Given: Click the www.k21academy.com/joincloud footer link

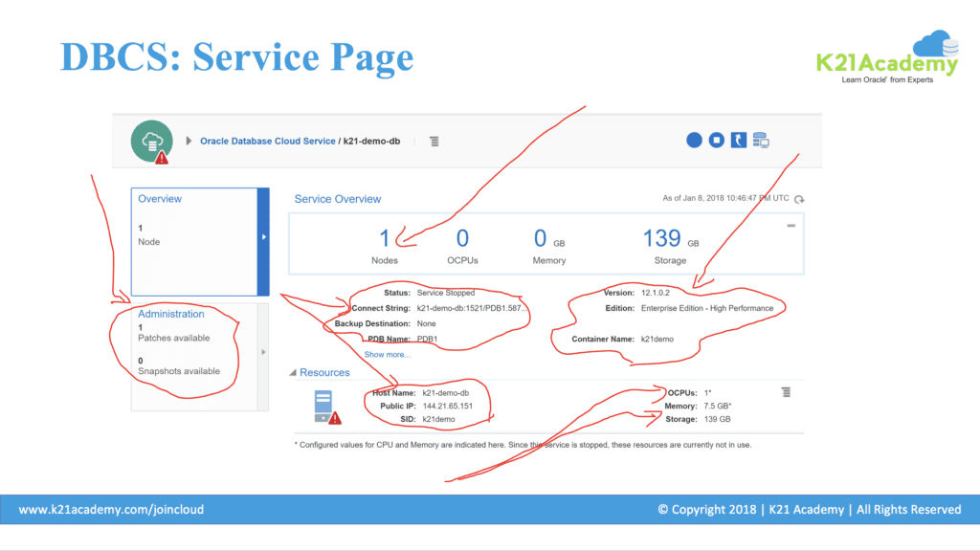Looking at the screenshot, I should coord(111,510).
